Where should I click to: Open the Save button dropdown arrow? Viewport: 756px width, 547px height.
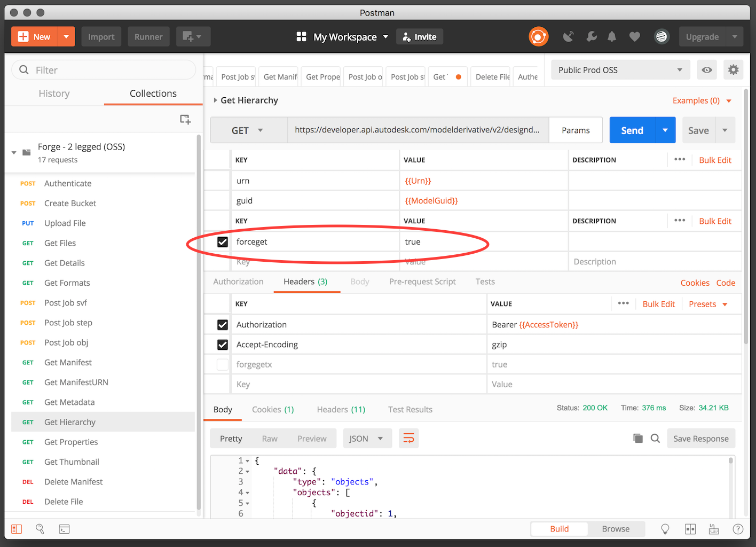[725, 130]
